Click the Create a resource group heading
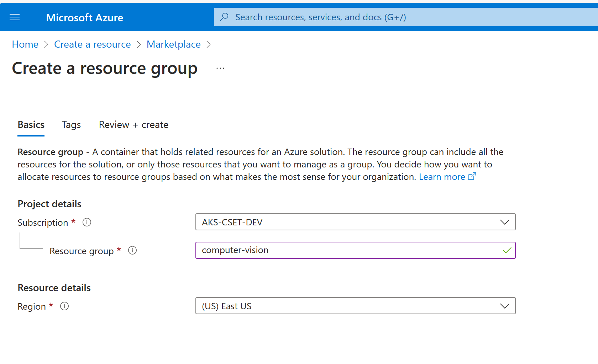This screenshot has height=364, width=598. tap(105, 68)
